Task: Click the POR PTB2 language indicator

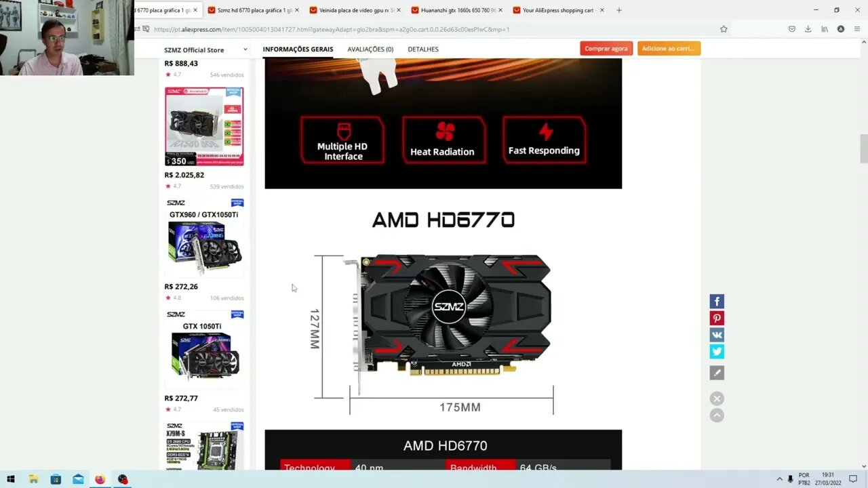Action: pos(804,479)
